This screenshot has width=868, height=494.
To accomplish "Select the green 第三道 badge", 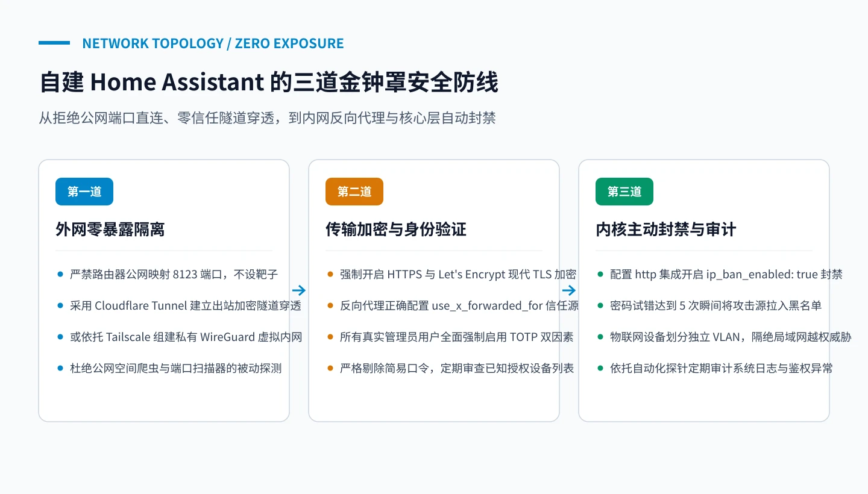I will click(624, 192).
